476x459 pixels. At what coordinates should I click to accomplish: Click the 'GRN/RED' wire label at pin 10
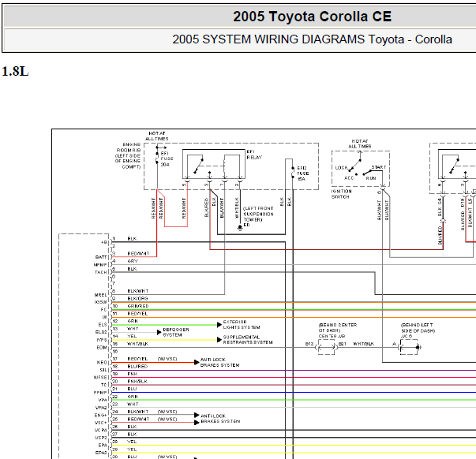point(138,306)
